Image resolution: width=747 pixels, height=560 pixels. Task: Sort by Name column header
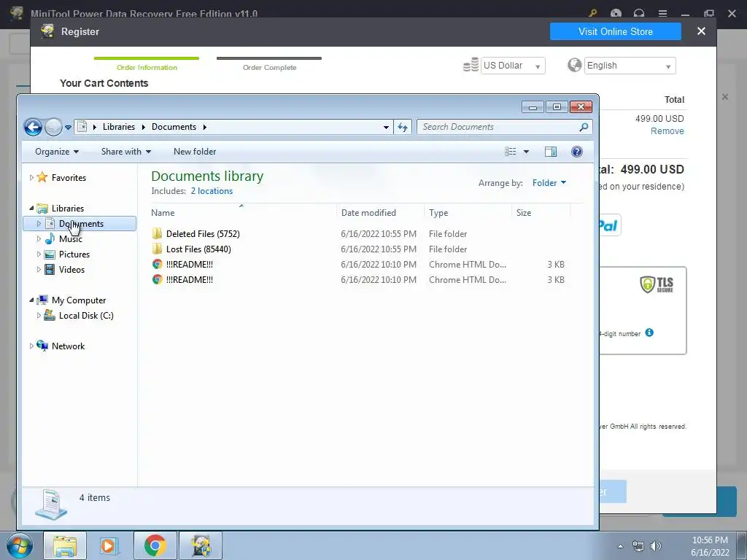click(x=243, y=213)
